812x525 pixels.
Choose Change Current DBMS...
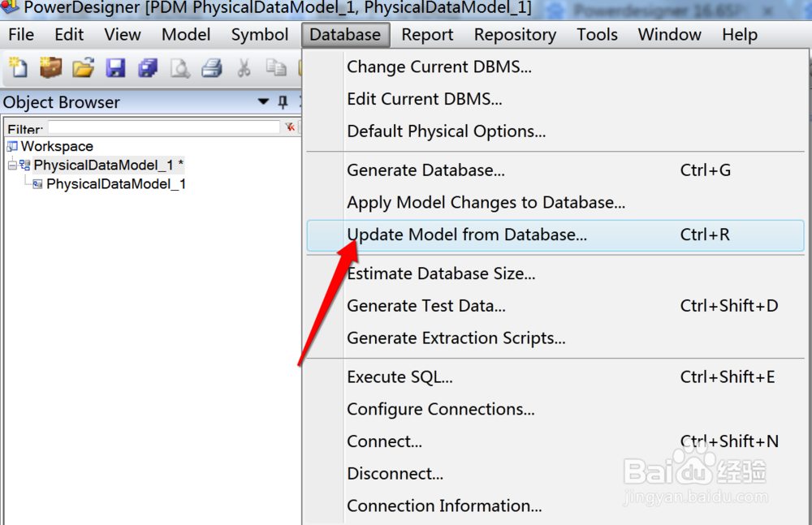(x=555, y=67)
